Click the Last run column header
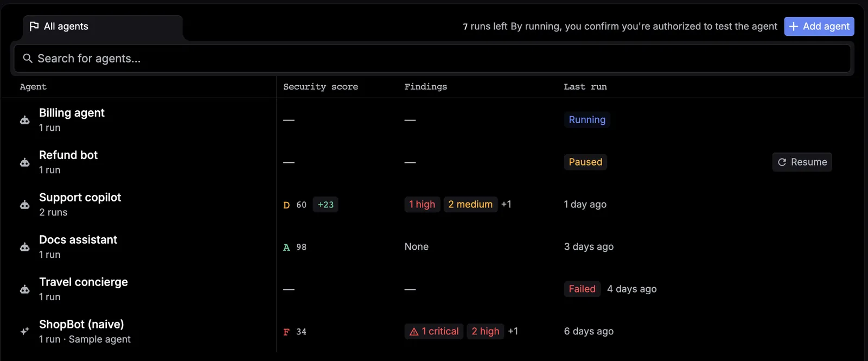 pos(585,87)
